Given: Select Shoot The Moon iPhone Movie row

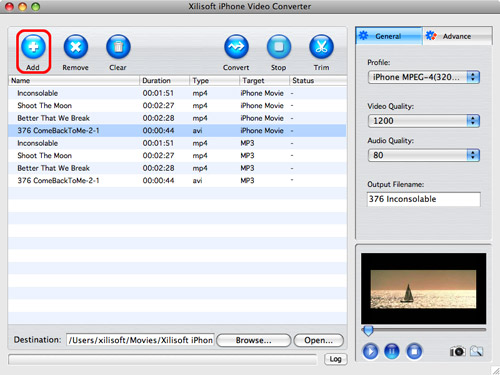Looking at the screenshot, I should coord(177,106).
